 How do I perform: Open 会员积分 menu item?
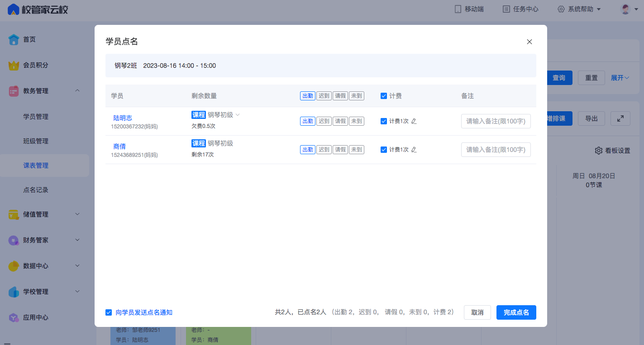pos(36,65)
